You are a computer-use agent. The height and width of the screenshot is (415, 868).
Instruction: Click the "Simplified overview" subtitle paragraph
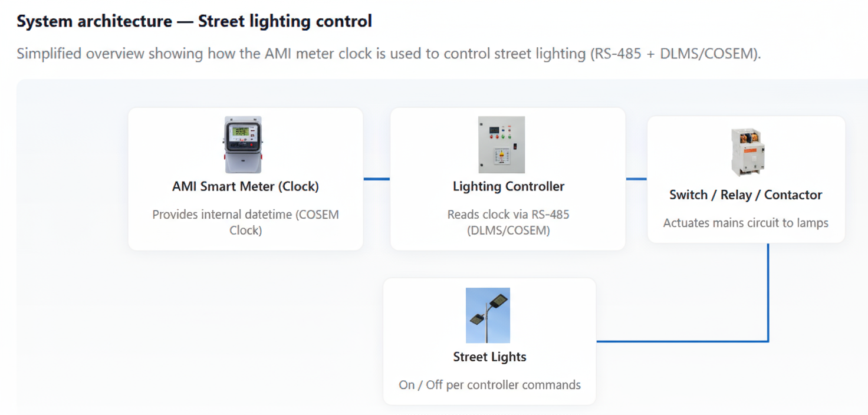[x=389, y=54]
